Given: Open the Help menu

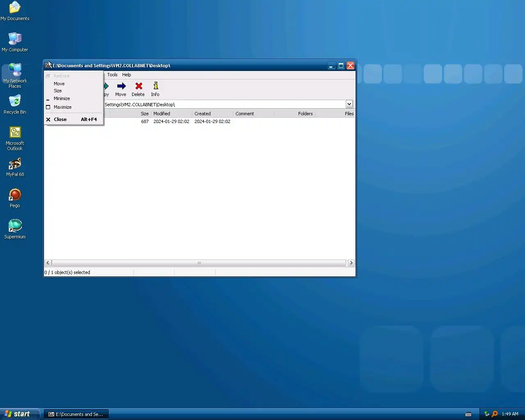Looking at the screenshot, I should (127, 75).
